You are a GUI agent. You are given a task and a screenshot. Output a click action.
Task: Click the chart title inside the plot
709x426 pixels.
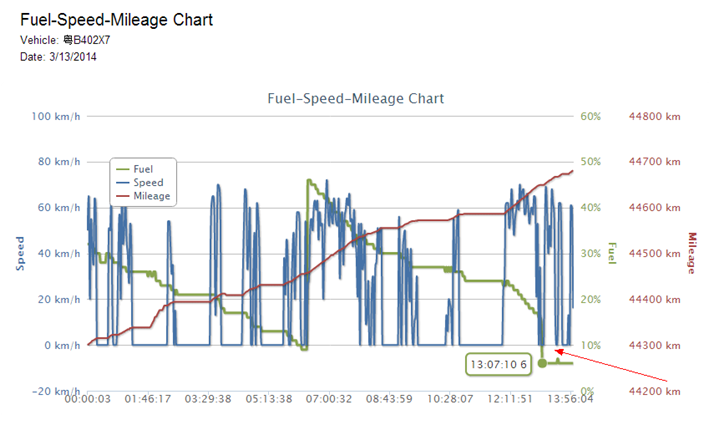coord(356,99)
